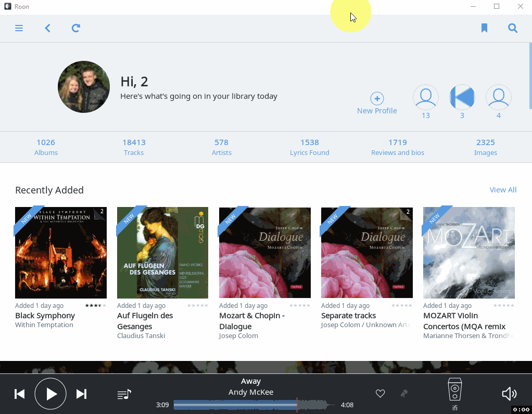
Task: Switch to profile 4
Action: 498,97
